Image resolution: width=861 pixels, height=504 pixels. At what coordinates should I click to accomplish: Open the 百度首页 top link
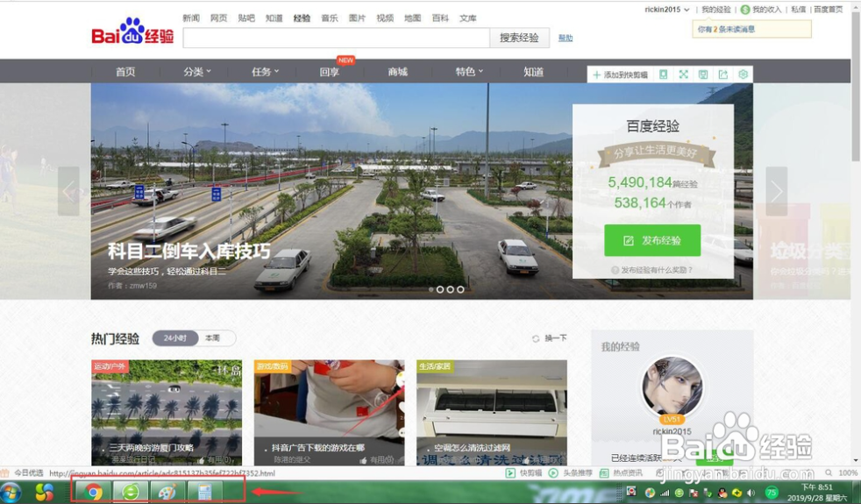(x=828, y=10)
